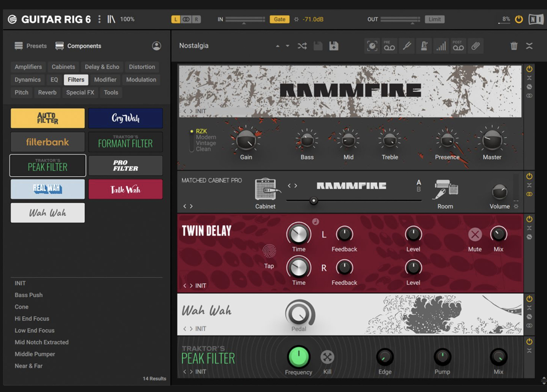Toggle the Matched Cabinet Pro power button
The width and height of the screenshot is (547, 392).
click(x=529, y=176)
